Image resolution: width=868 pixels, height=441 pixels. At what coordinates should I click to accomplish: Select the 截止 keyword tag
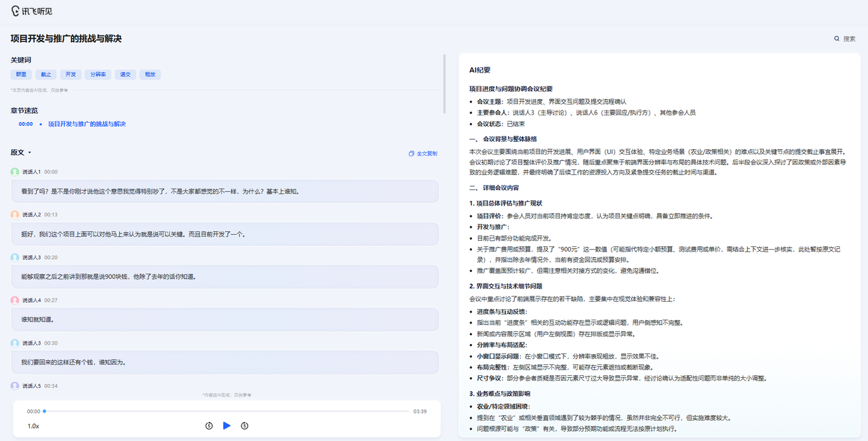tap(46, 75)
